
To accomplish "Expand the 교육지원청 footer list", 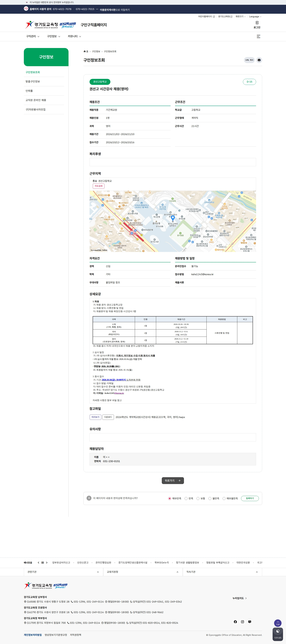I will click(143, 572).
